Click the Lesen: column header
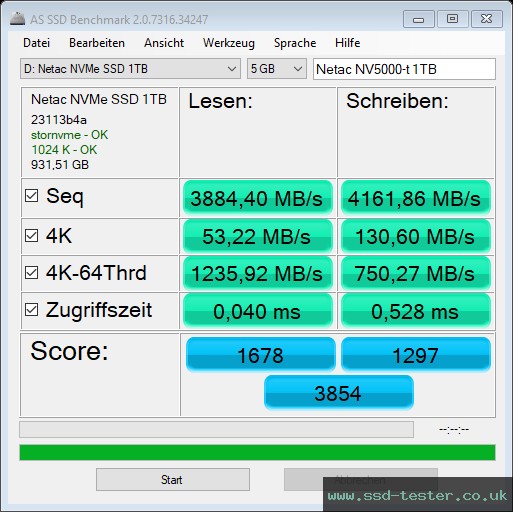This screenshot has width=513, height=512. point(220,101)
